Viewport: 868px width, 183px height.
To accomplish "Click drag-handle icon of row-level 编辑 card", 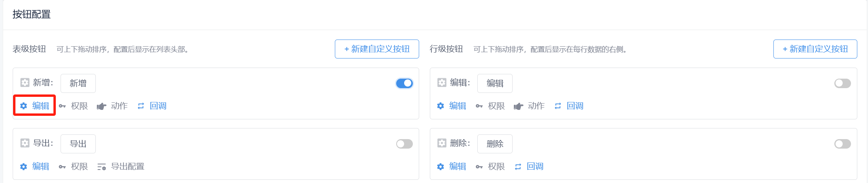I will point(442,83).
